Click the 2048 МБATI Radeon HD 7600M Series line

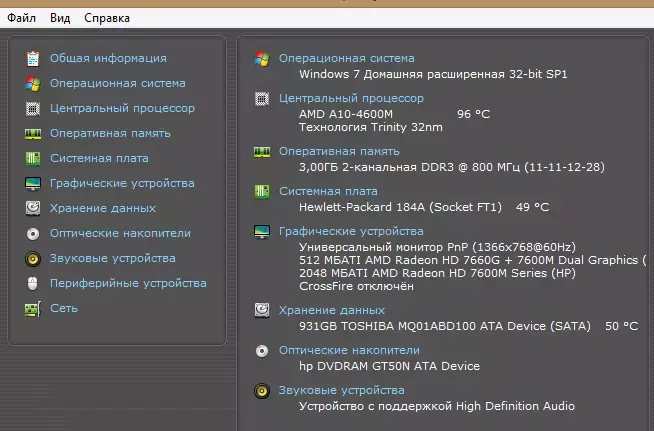pyautogui.click(x=437, y=273)
